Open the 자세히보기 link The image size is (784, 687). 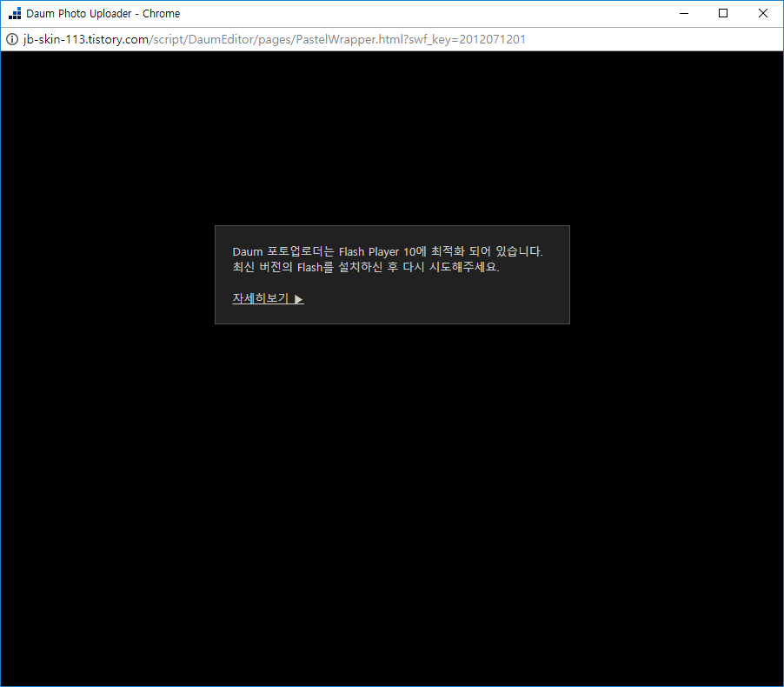point(268,298)
